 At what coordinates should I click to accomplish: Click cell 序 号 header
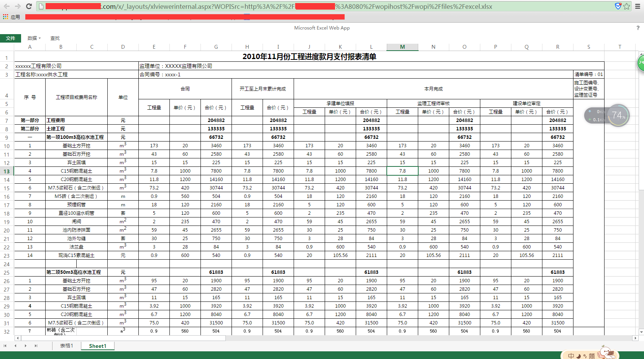click(x=30, y=97)
